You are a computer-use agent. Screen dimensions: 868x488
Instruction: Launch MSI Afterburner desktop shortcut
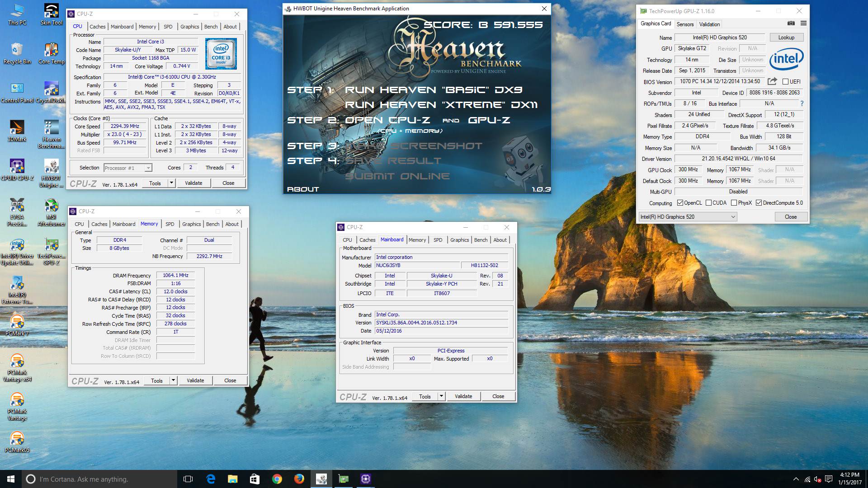pos(52,212)
